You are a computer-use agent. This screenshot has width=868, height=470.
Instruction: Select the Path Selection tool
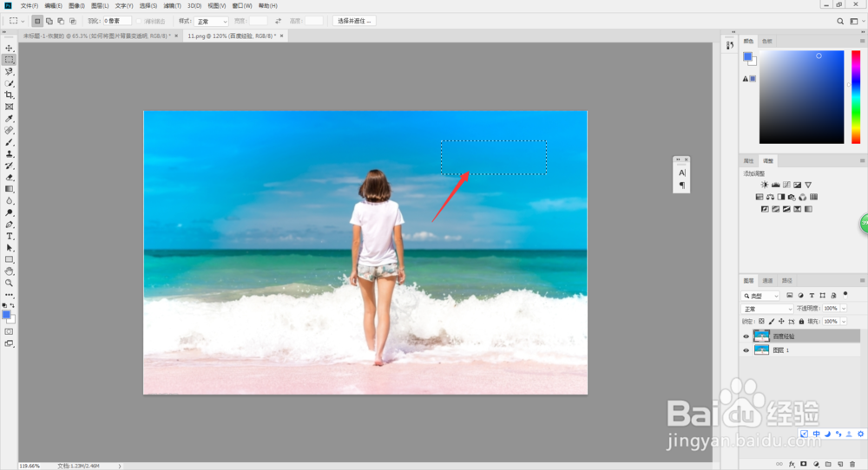(9, 248)
